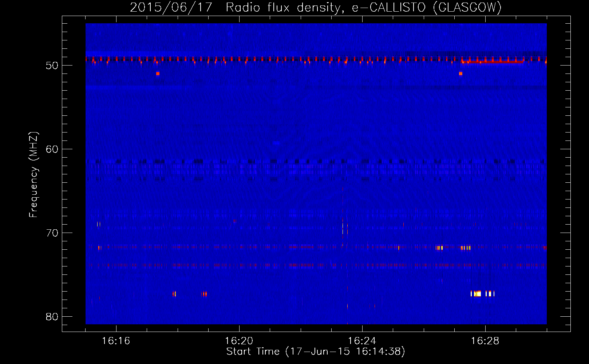Image resolution: width=589 pixels, height=364 pixels.
Task: Click the '60' frequency tick label
Action: point(52,149)
